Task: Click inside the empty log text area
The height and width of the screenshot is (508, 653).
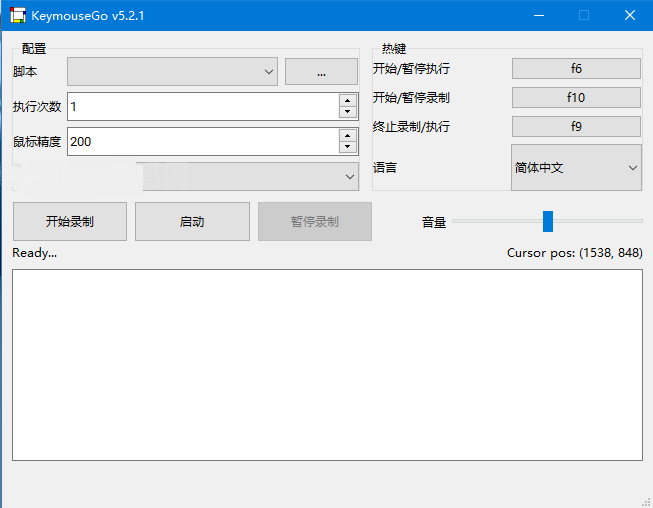Action: click(x=327, y=365)
